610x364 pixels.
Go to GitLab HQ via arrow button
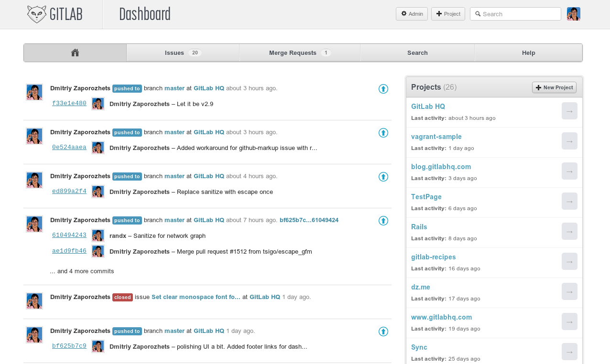click(569, 111)
